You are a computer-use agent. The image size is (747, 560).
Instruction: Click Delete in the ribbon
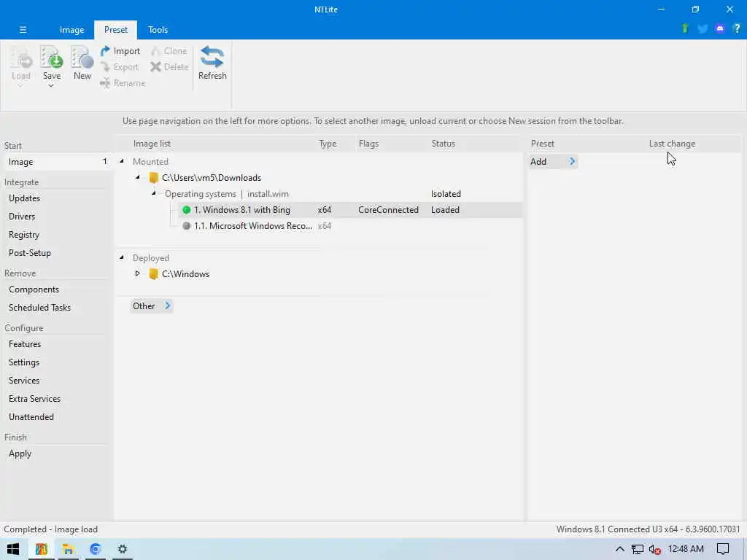pyautogui.click(x=169, y=67)
